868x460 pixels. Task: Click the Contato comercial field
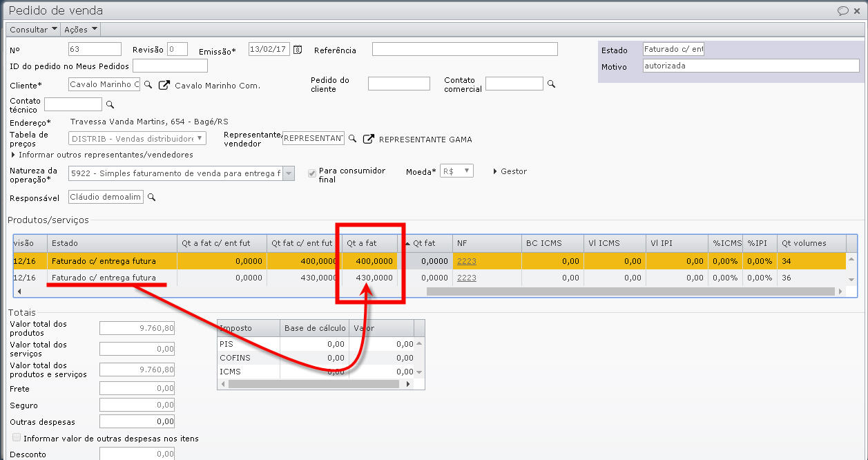pyautogui.click(x=514, y=84)
